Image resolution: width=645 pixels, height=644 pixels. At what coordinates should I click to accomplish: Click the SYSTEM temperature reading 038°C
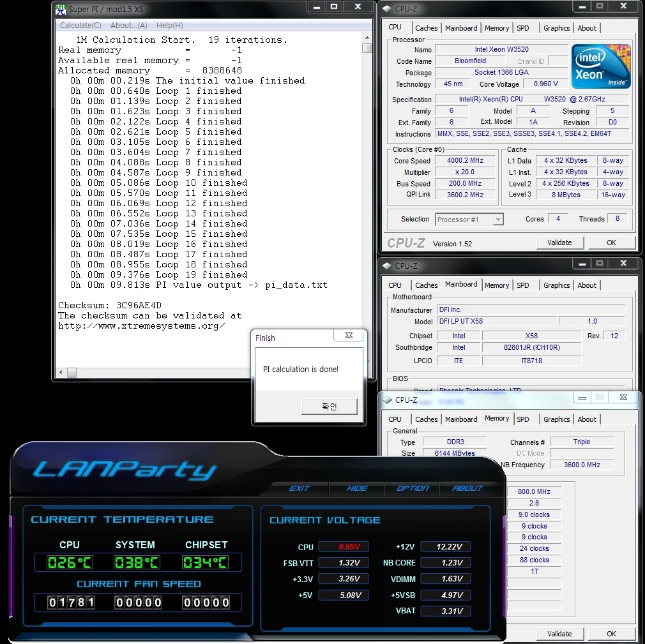click(137, 562)
